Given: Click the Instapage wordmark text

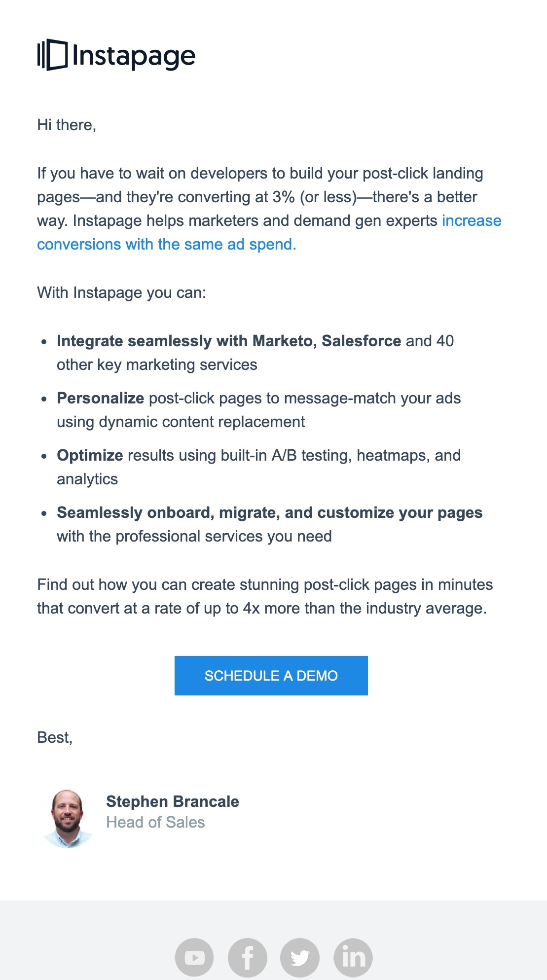Looking at the screenshot, I should 134,56.
